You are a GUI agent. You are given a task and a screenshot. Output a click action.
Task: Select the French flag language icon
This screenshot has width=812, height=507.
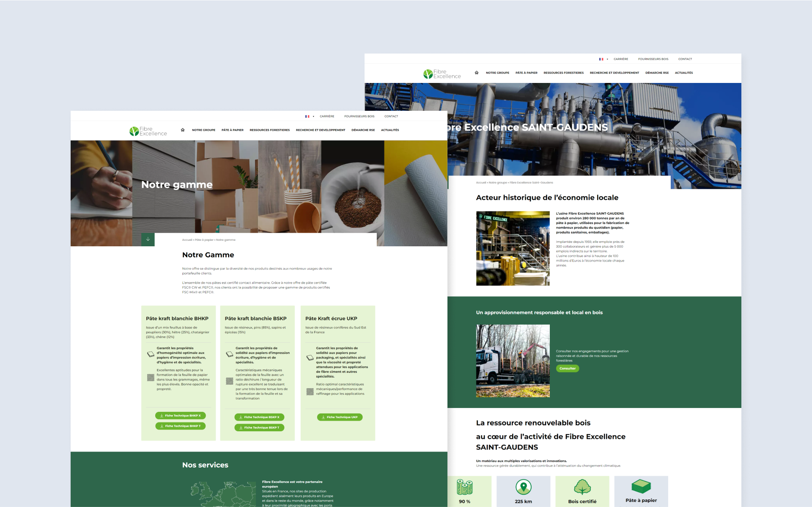point(307,116)
